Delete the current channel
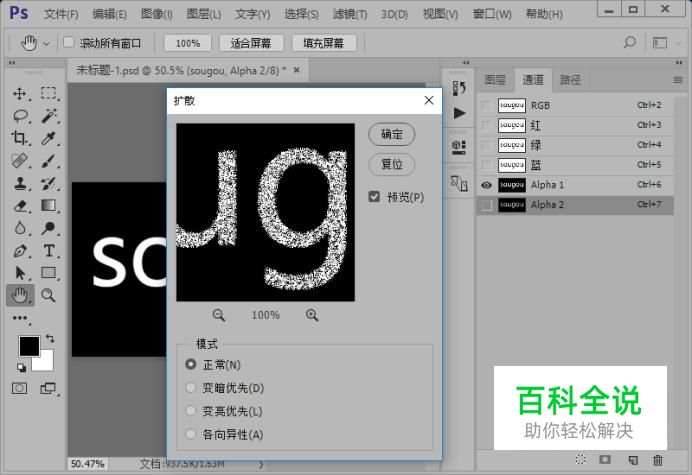The image size is (692, 475). pos(658,460)
